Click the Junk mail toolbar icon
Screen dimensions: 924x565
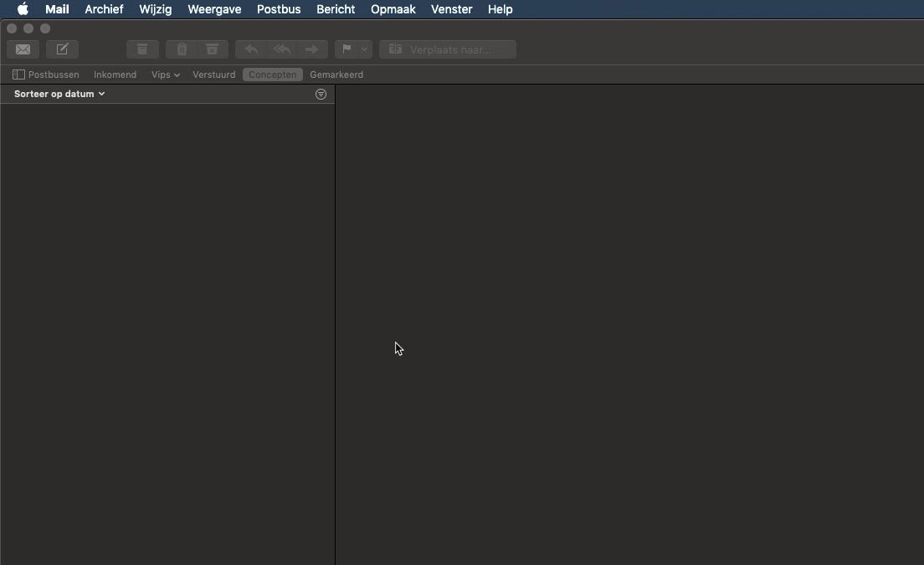click(212, 49)
